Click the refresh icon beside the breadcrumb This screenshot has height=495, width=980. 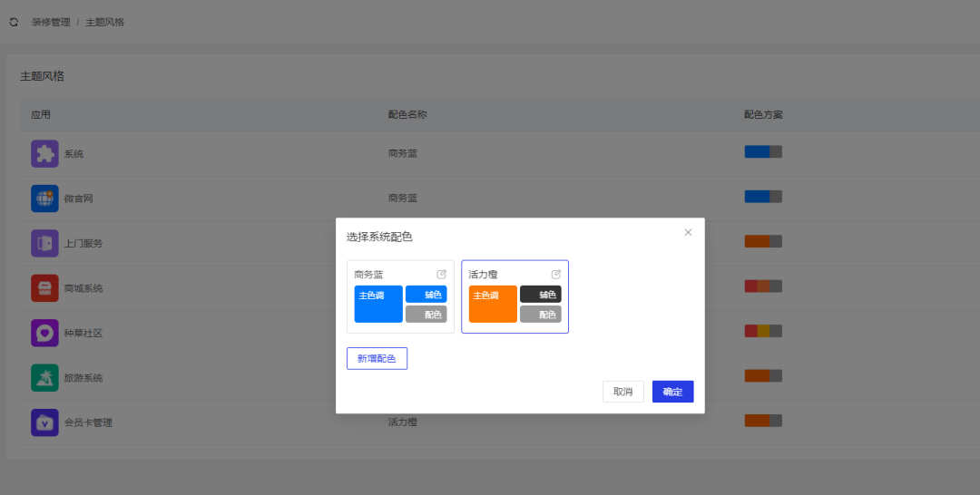tap(14, 22)
